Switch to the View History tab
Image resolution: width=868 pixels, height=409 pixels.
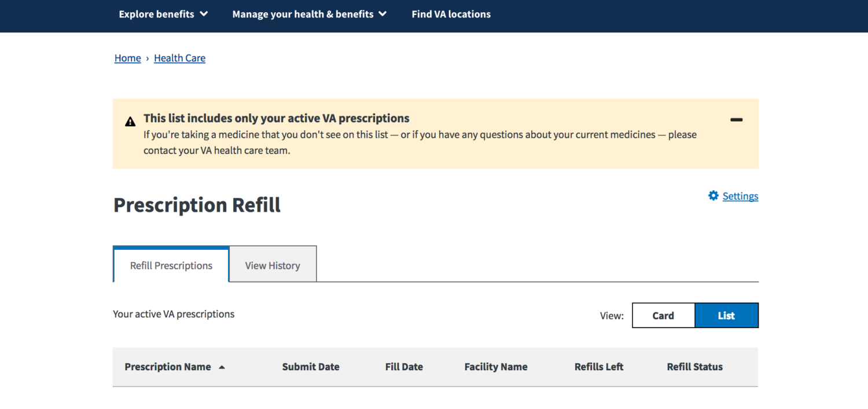(x=272, y=265)
